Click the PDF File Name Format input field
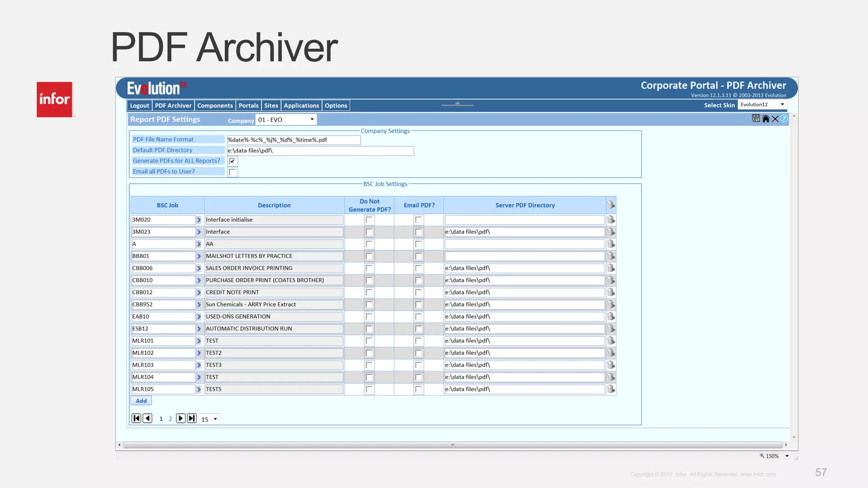This screenshot has width=868, height=488. 293,140
